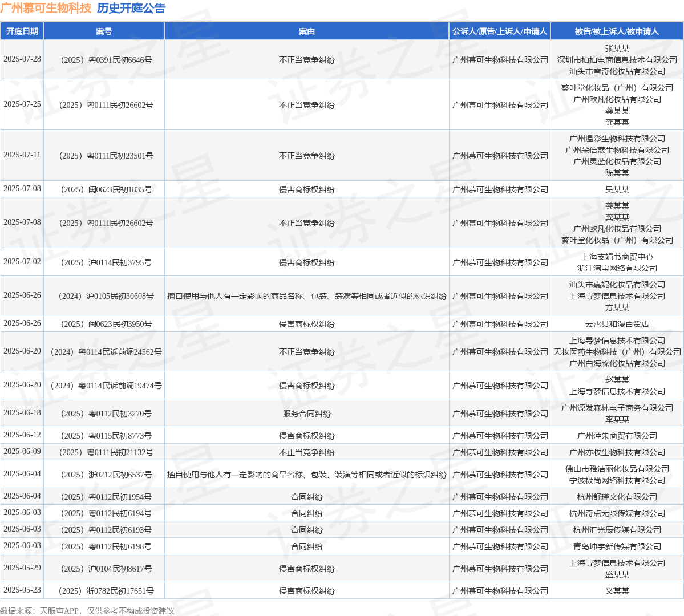The image size is (684, 616).
Task: Select case number 粤0111民初23501号
Action: [x=106, y=156]
